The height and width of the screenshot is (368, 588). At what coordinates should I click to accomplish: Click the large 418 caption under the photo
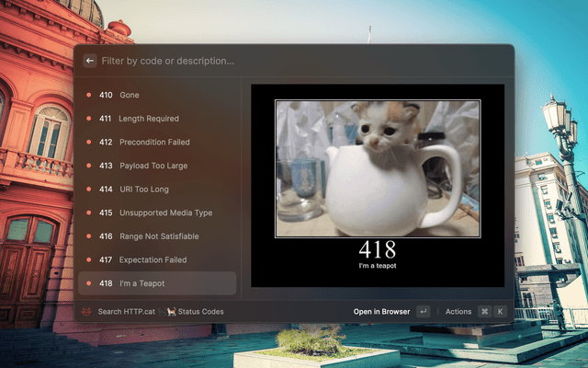point(377,250)
